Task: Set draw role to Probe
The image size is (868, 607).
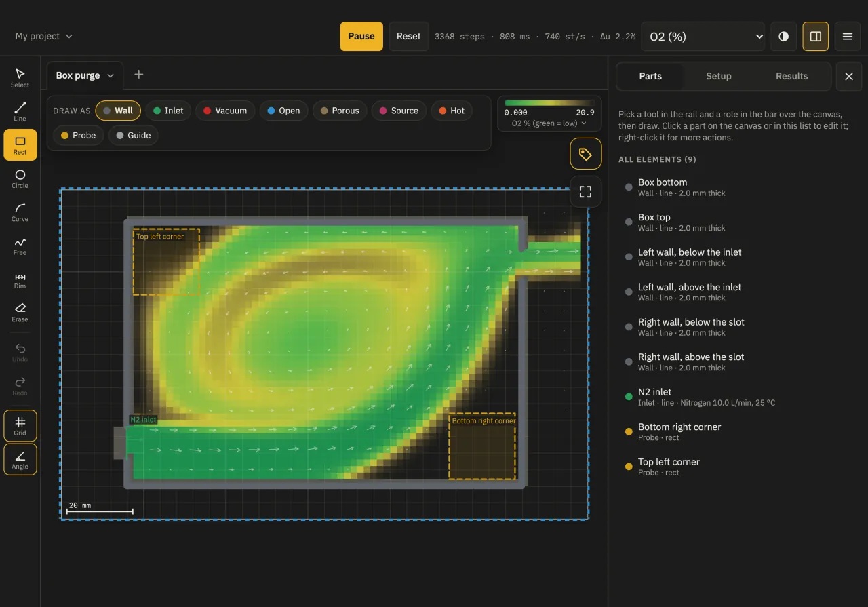Action: click(x=78, y=135)
